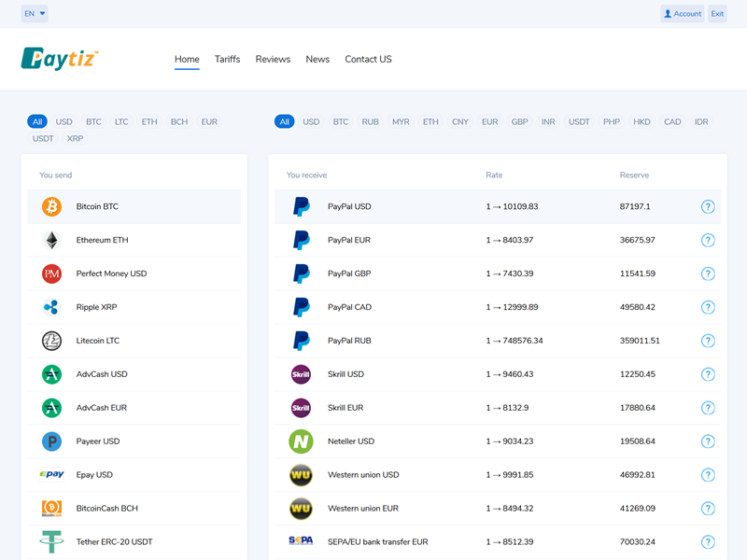Select the Ethereum ETH diamond icon

pos(51,240)
